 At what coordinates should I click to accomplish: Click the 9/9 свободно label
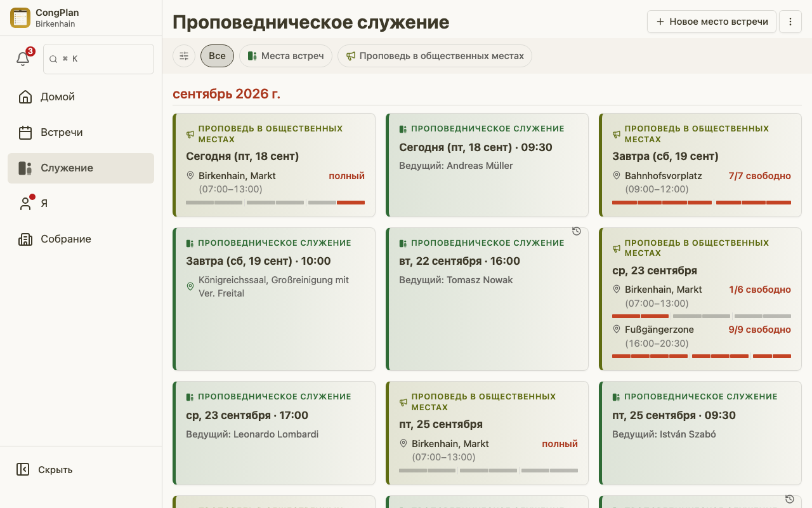(x=760, y=330)
